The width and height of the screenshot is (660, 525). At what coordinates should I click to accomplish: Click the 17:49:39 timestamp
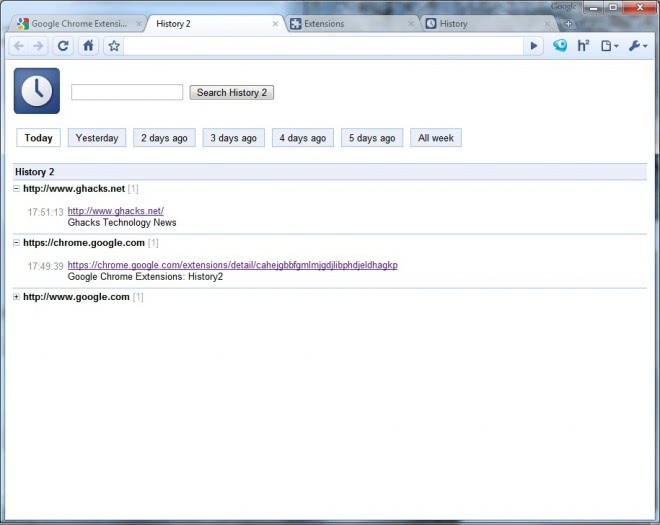[45, 266]
